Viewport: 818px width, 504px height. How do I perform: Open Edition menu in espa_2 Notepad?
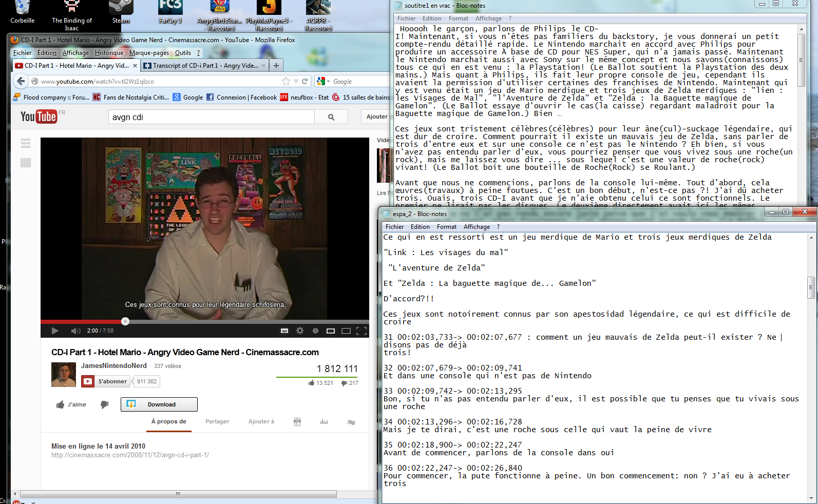[420, 227]
